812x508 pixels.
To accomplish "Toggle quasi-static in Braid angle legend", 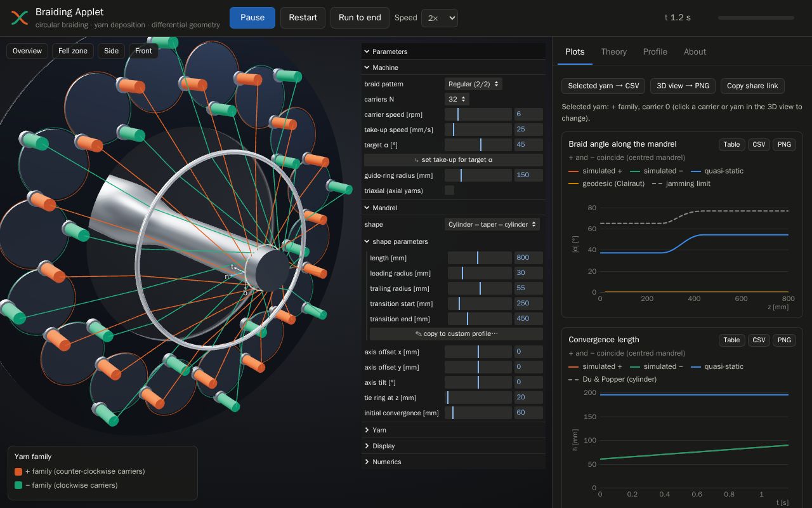I will [717, 171].
